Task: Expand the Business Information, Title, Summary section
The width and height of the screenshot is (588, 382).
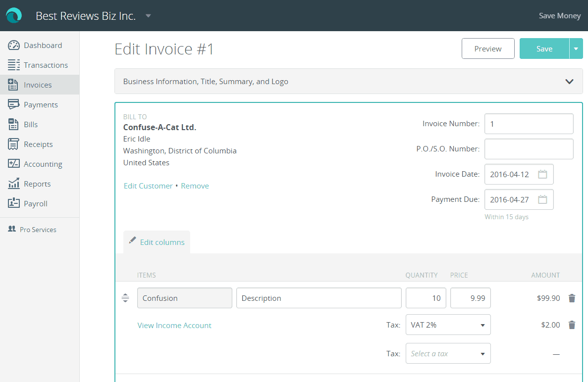Action: click(569, 81)
